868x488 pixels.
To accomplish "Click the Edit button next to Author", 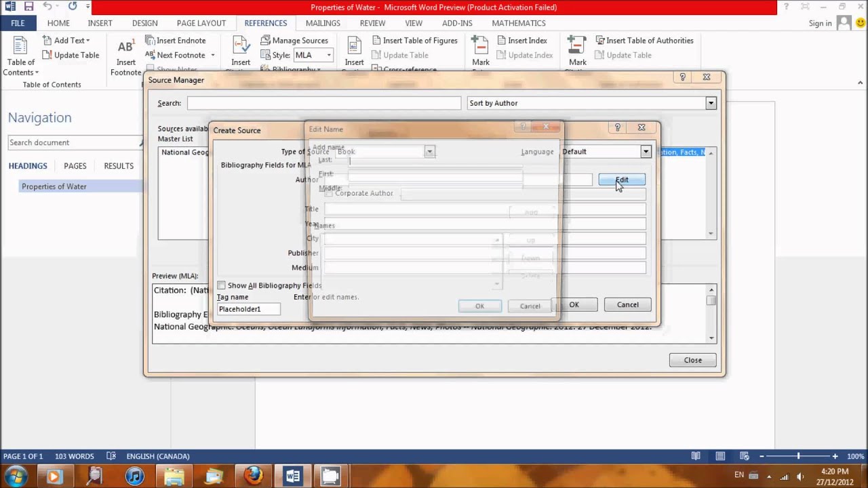I will click(622, 180).
